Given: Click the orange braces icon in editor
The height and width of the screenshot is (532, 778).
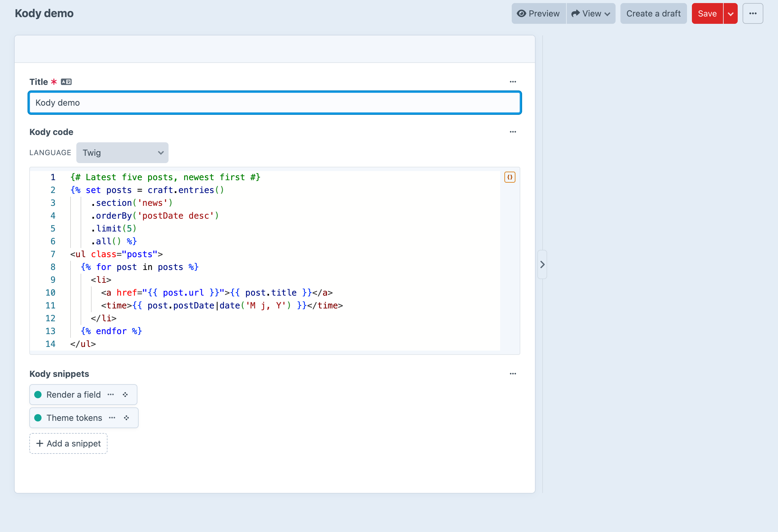Looking at the screenshot, I should pyautogui.click(x=510, y=177).
